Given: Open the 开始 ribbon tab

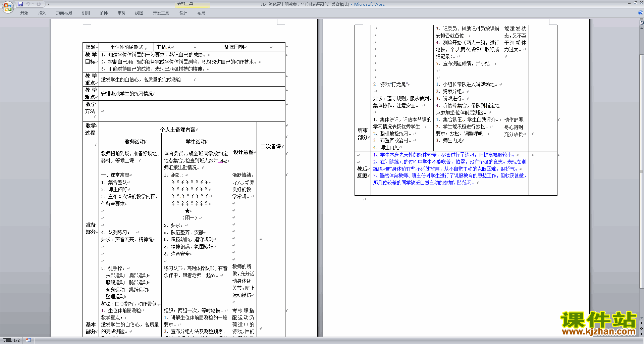Looking at the screenshot, I should tap(24, 13).
